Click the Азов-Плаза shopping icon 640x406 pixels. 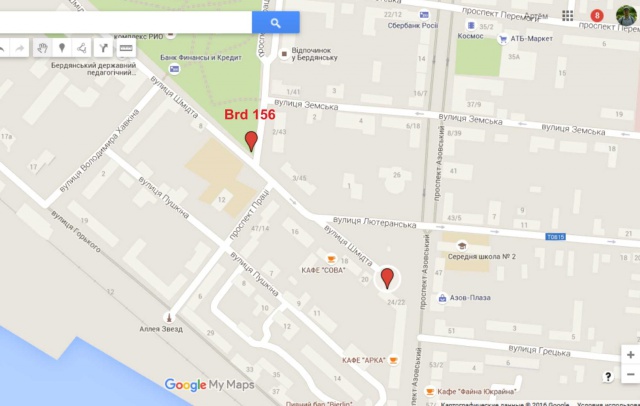pyautogui.click(x=442, y=298)
